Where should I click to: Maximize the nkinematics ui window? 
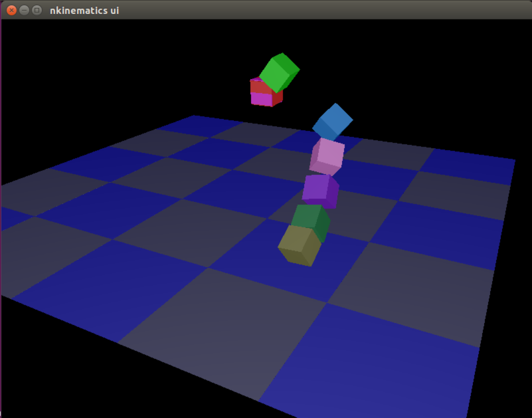click(x=37, y=10)
